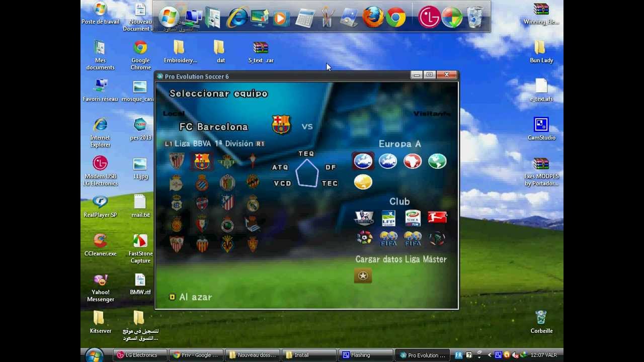Open CamStudio desktop shortcut

541,129
